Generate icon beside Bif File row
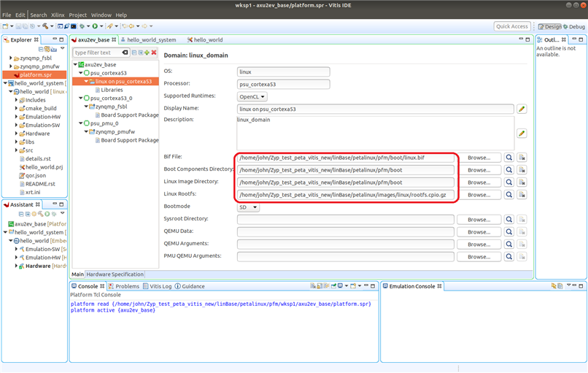 point(522,158)
